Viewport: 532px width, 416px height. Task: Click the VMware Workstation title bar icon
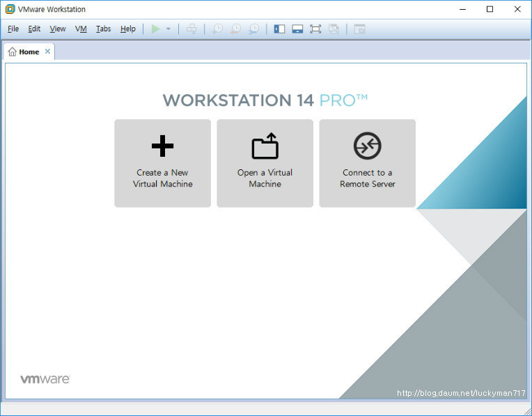pyautogui.click(x=10, y=9)
